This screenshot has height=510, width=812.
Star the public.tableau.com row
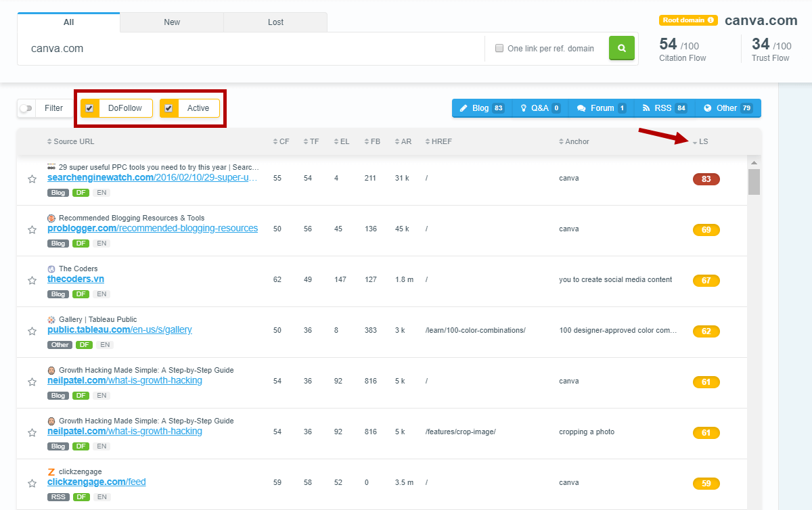(32, 331)
